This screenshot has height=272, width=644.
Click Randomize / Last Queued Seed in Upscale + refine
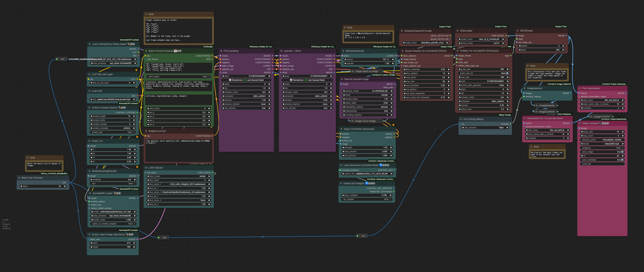tap(307, 80)
